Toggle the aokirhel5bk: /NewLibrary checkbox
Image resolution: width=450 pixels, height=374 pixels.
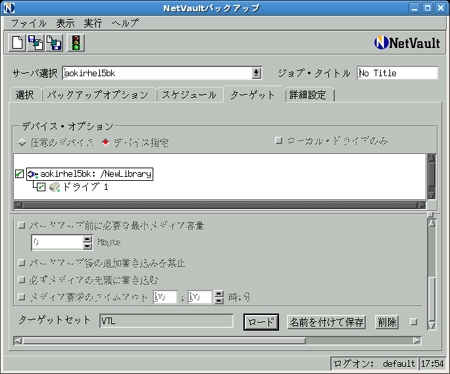pos(19,174)
